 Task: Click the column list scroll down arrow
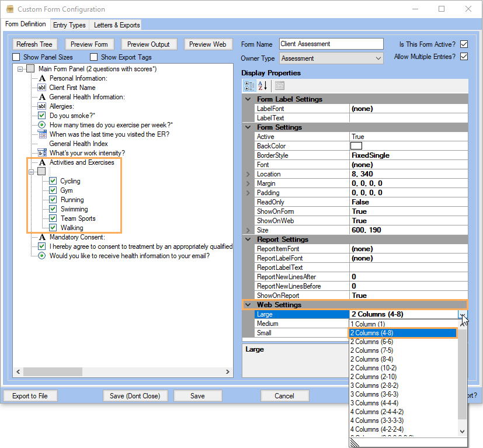[x=463, y=432]
